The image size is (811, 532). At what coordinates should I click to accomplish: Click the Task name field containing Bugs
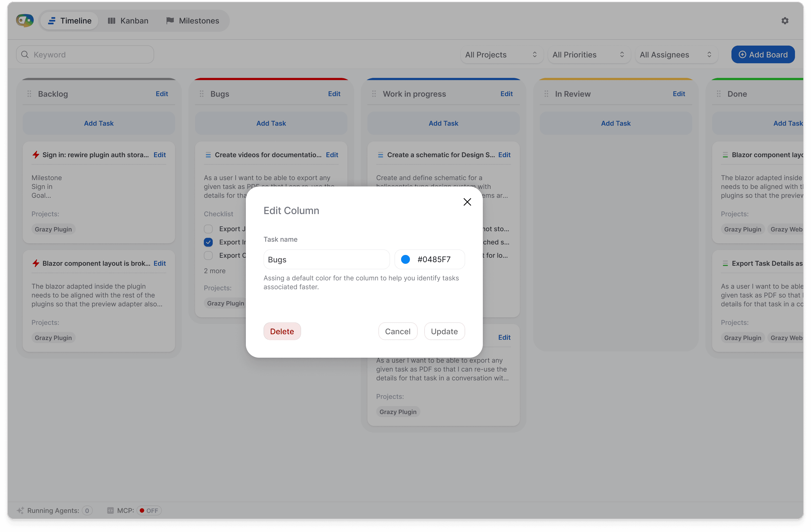[326, 260]
